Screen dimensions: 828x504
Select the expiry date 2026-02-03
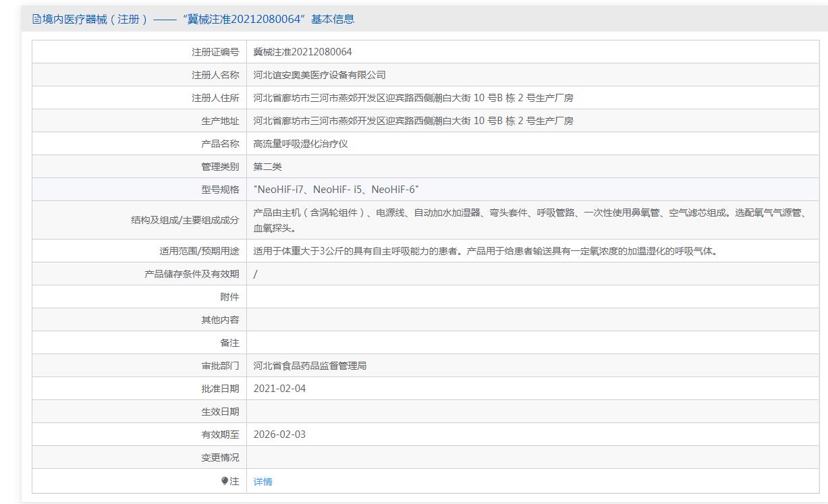pyautogui.click(x=279, y=435)
